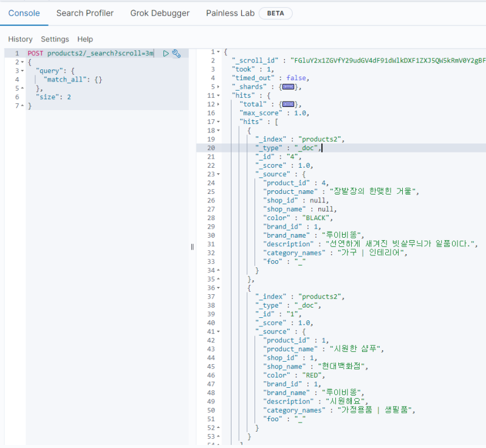The image size is (486, 448).
Task: Switch to the Search Profiler tab
Action: 85,13
